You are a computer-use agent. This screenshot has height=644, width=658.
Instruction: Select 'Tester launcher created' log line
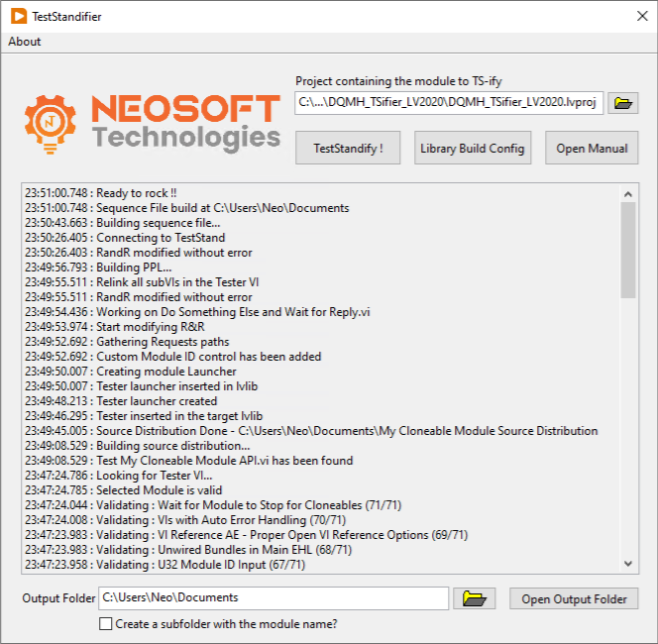(x=121, y=401)
